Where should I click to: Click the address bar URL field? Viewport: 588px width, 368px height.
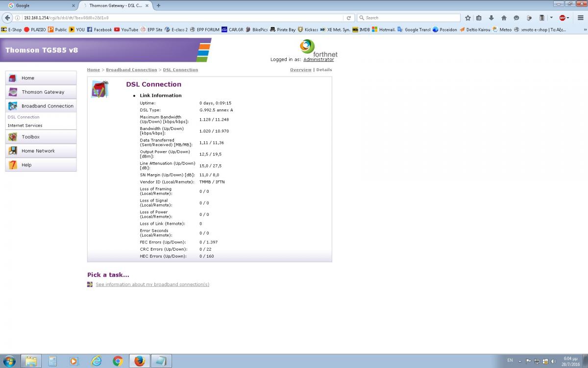184,18
